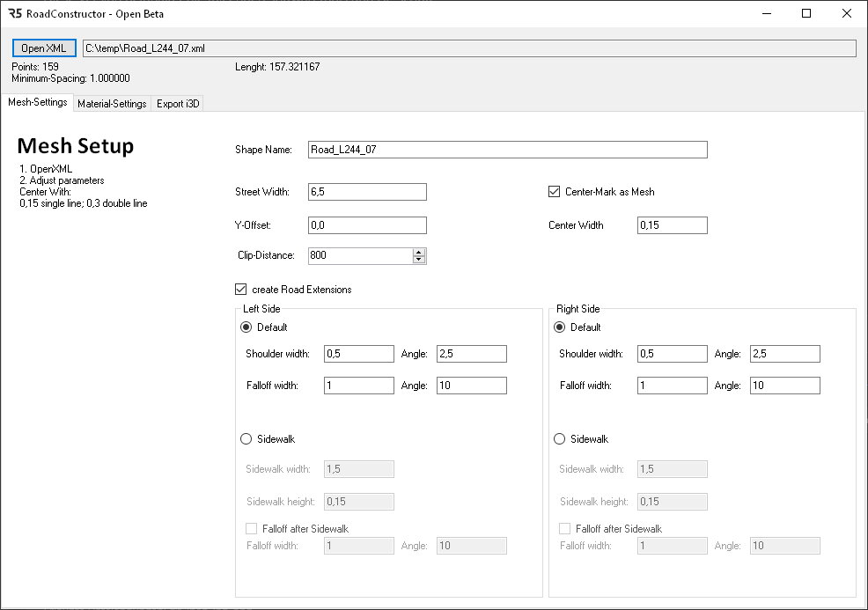Click Right Side Falloff width field

673,386
